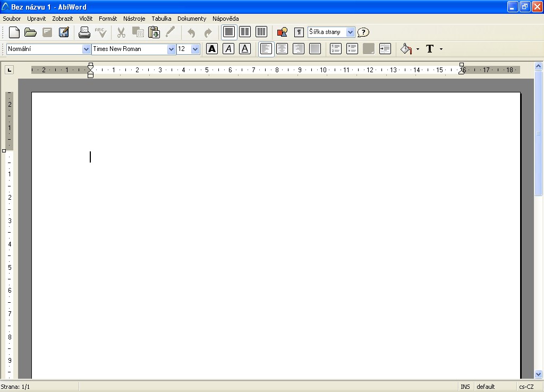The height and width of the screenshot is (392, 544).
Task: Undo the last action with the undo arrow
Action: (x=191, y=32)
